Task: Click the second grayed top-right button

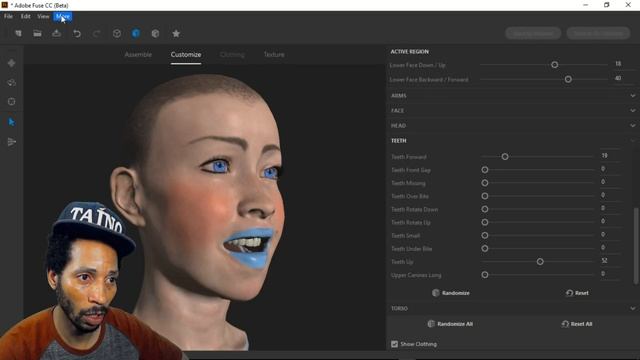Action: [x=598, y=33]
